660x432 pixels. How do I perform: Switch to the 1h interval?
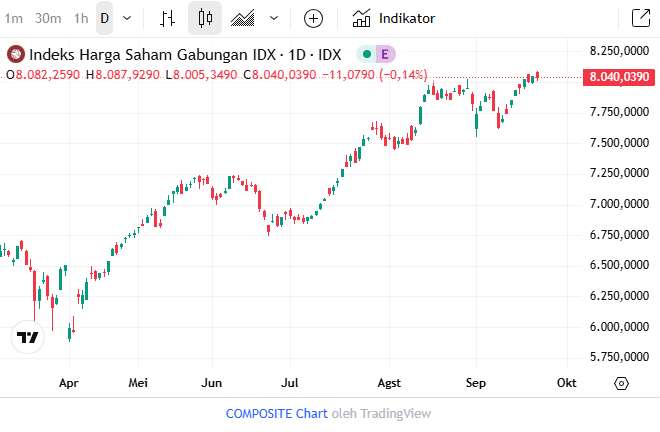click(x=81, y=18)
